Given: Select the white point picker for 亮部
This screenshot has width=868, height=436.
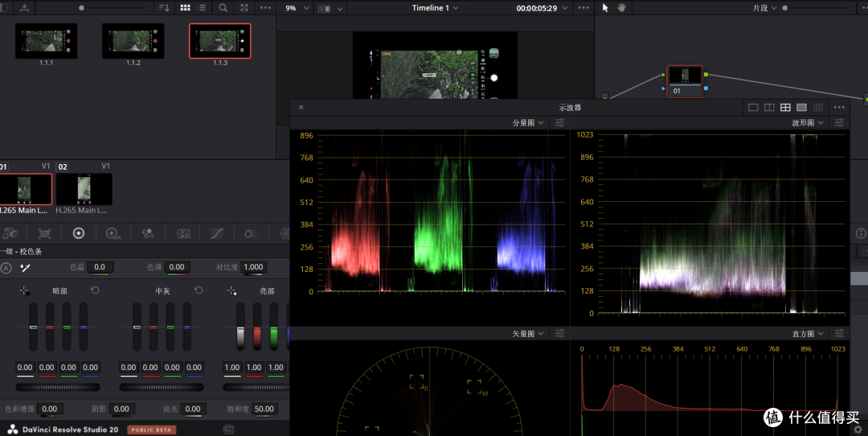Looking at the screenshot, I should [x=232, y=291].
